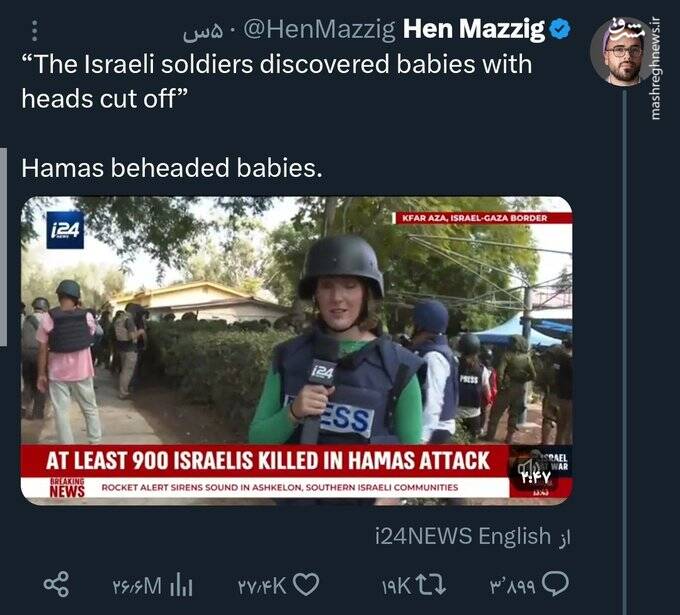The image size is (680, 615).
Task: Play the i24NEWS video of the reporter
Action: point(296,350)
